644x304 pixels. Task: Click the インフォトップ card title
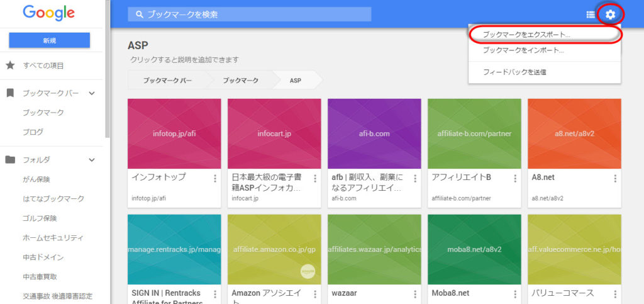(x=158, y=177)
